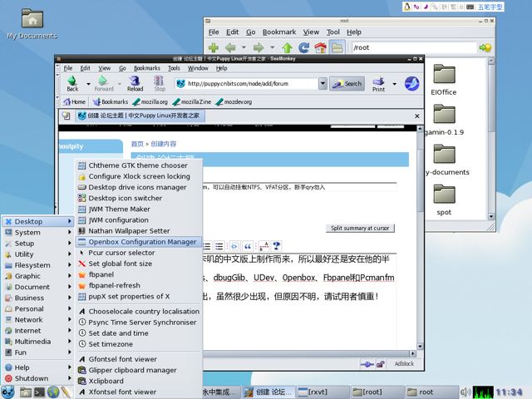Image resolution: width=532 pixels, height=399 pixels.
Task: Open the Tool menu in file manager
Action: click(332, 32)
